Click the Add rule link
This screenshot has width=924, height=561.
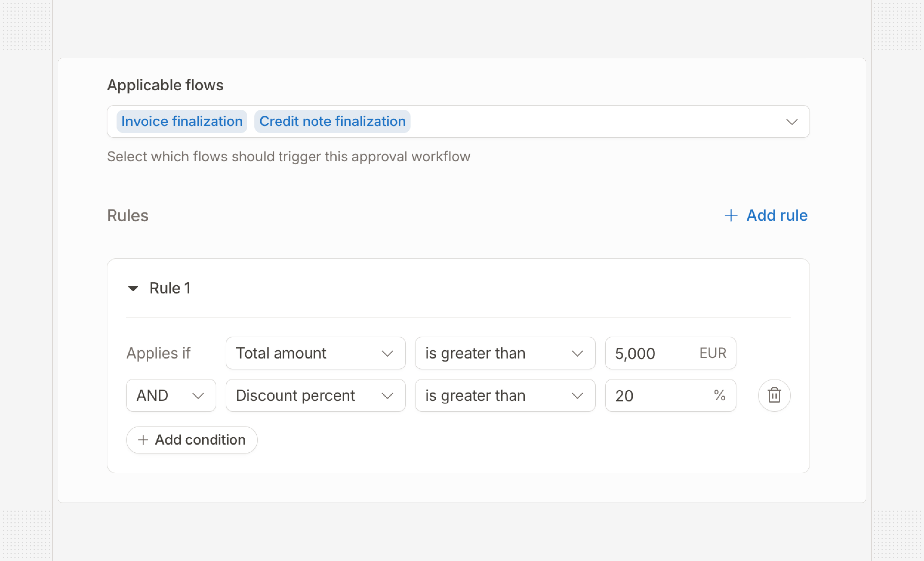[x=766, y=215]
